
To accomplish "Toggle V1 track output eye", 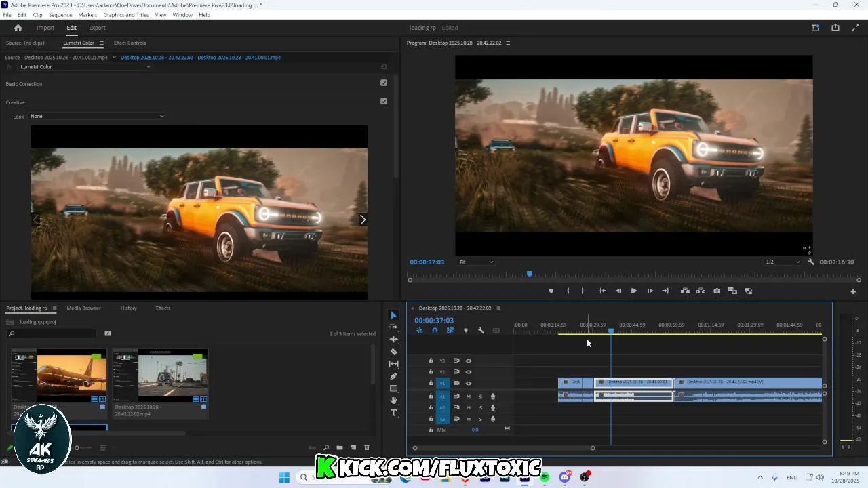I will pos(468,384).
